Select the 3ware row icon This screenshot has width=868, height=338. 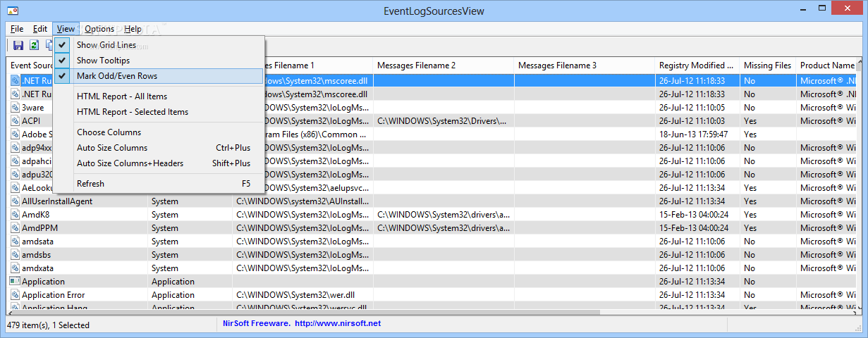point(16,108)
